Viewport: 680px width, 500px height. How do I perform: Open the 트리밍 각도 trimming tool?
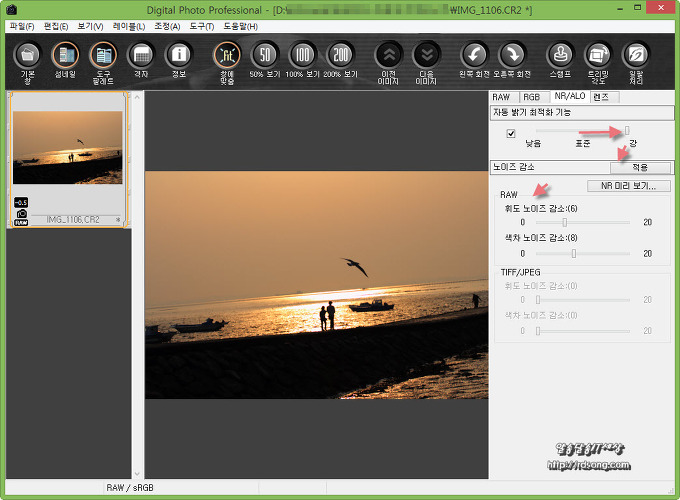tap(598, 57)
